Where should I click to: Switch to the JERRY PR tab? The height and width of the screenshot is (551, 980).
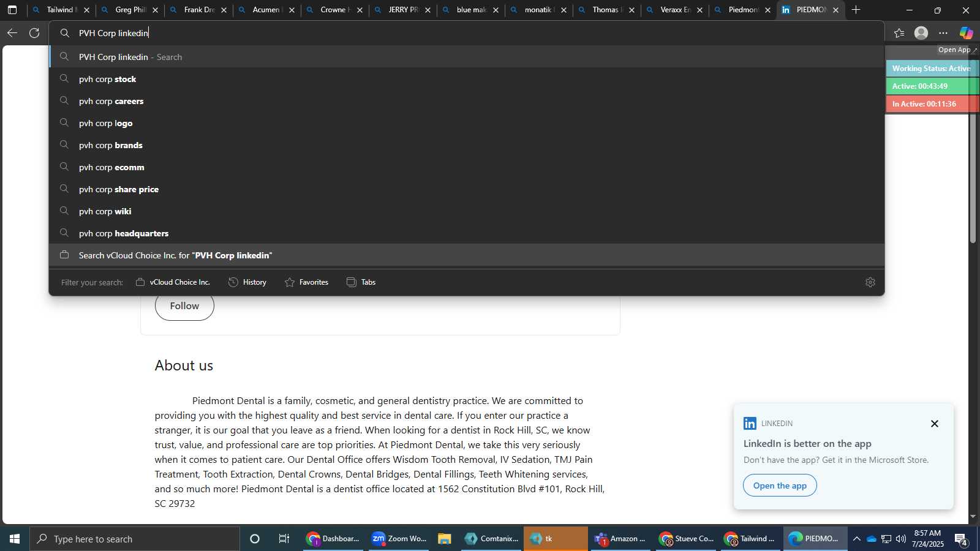[x=402, y=10]
